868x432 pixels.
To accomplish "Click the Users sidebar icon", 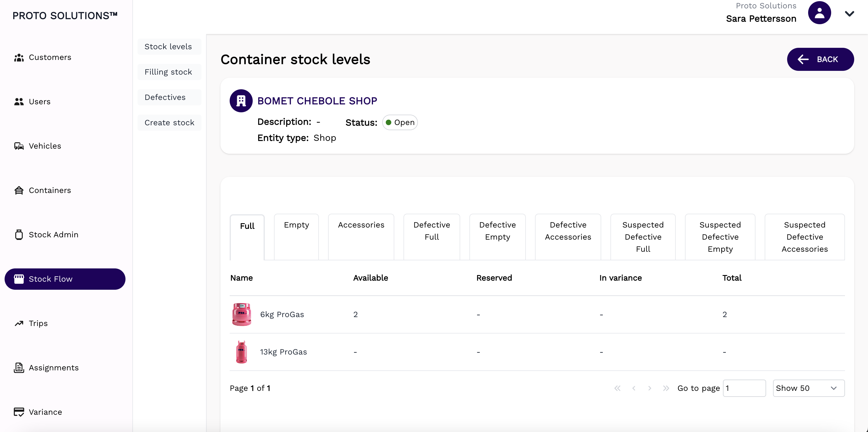I will tap(19, 102).
